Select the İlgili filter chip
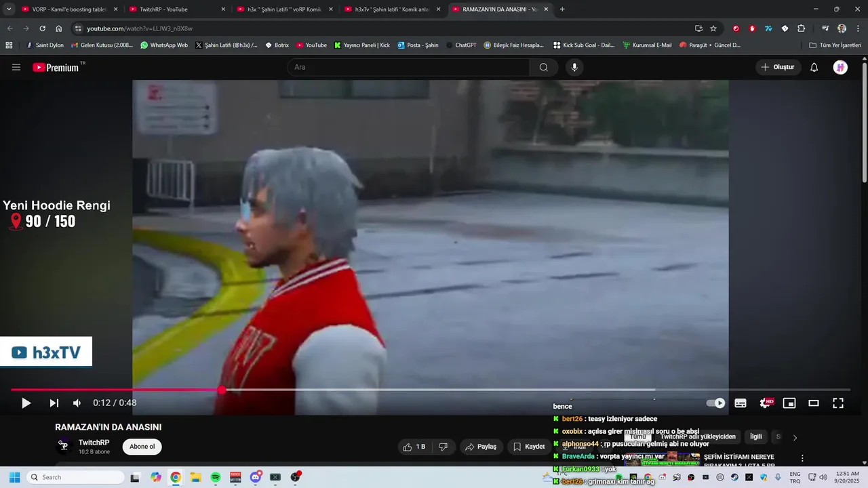868x488 pixels. pyautogui.click(x=755, y=436)
